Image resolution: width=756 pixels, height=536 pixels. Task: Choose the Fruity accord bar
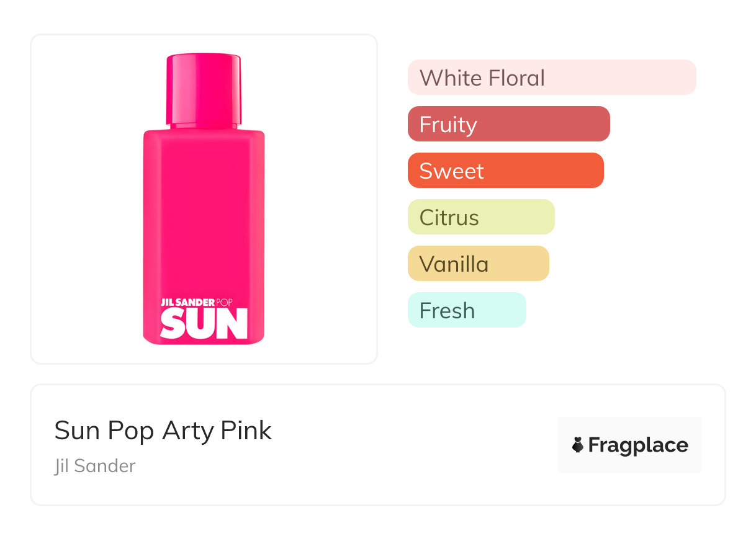508,124
